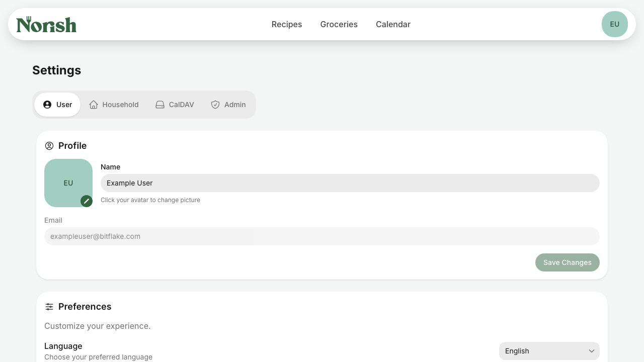Click the pencil edit icon on avatar
The height and width of the screenshot is (362, 644).
click(x=87, y=201)
